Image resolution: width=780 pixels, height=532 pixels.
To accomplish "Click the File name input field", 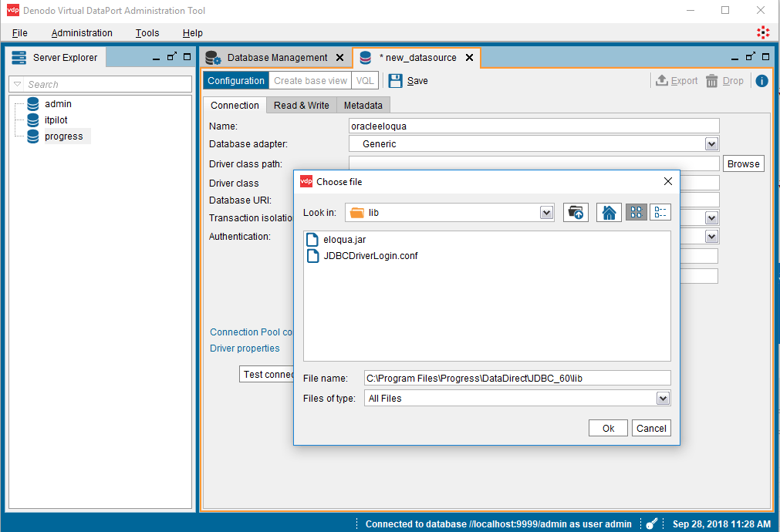I will [x=517, y=377].
